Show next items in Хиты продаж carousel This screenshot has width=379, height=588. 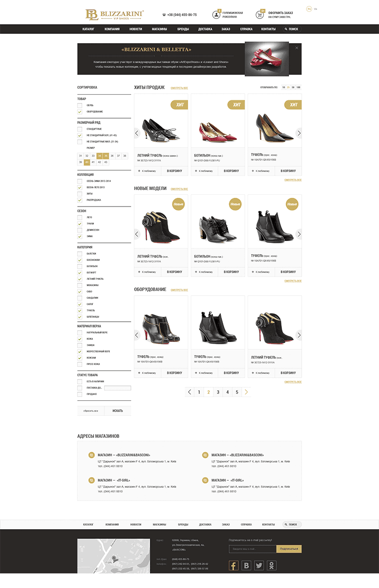[x=299, y=133]
